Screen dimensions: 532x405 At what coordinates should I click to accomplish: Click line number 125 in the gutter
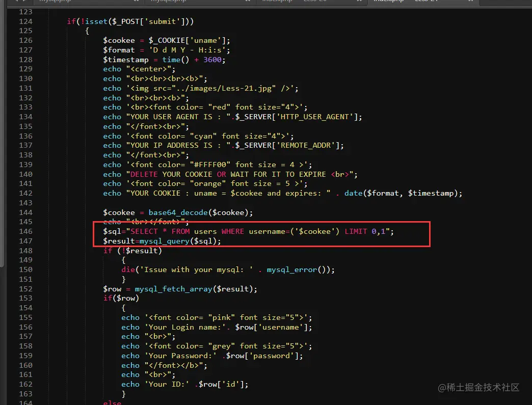25,31
